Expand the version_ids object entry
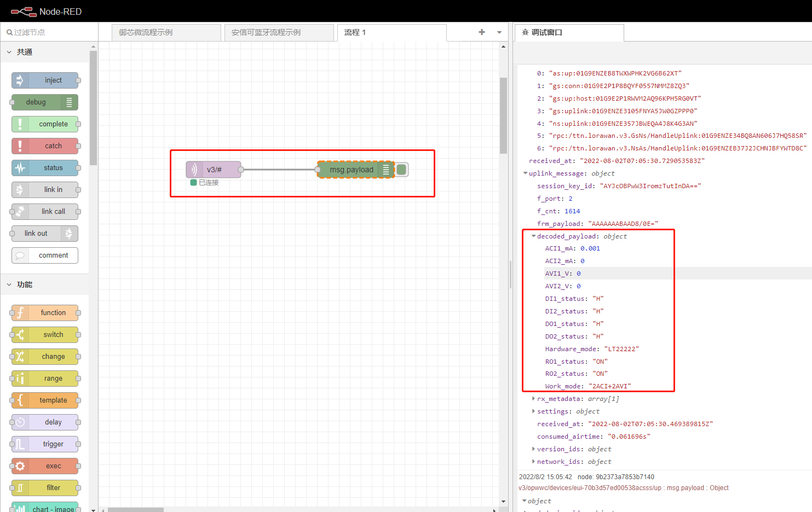The height and width of the screenshot is (512, 812). pos(533,449)
